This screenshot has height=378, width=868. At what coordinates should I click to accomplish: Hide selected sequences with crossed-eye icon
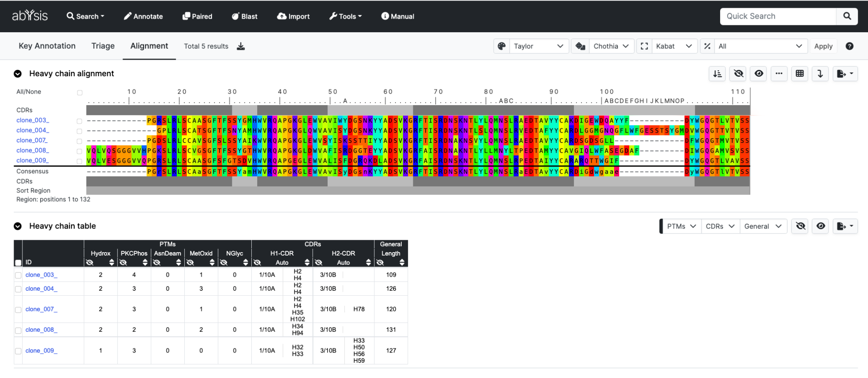738,74
